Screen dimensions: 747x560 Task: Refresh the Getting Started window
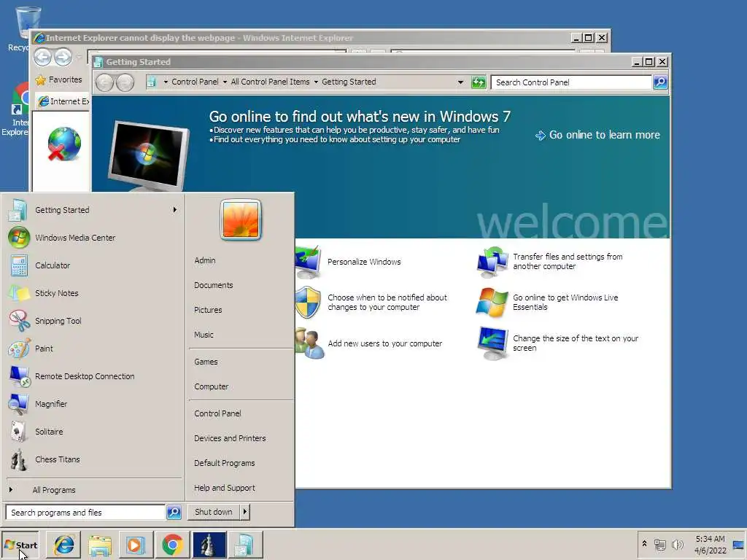pyautogui.click(x=478, y=82)
